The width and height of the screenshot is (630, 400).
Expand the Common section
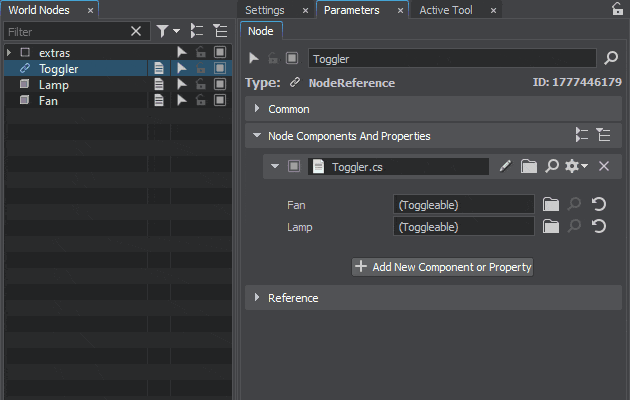click(257, 109)
